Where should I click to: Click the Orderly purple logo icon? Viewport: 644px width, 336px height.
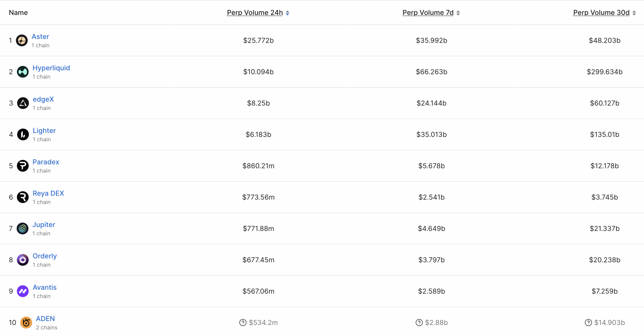[23, 260]
